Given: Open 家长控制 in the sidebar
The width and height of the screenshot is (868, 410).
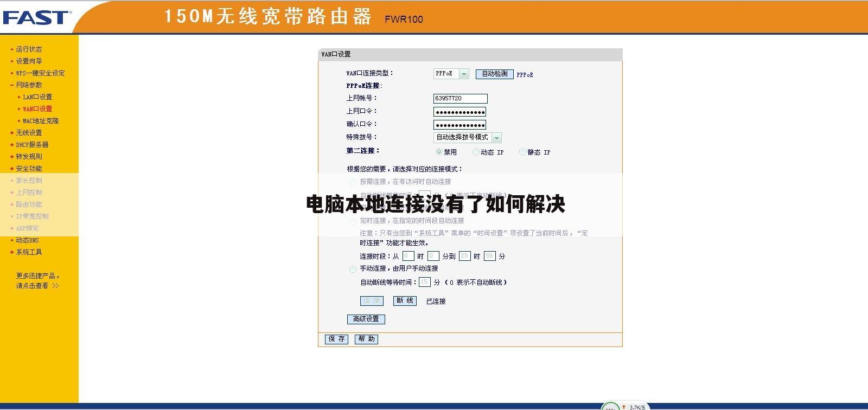Looking at the screenshot, I should point(29,180).
